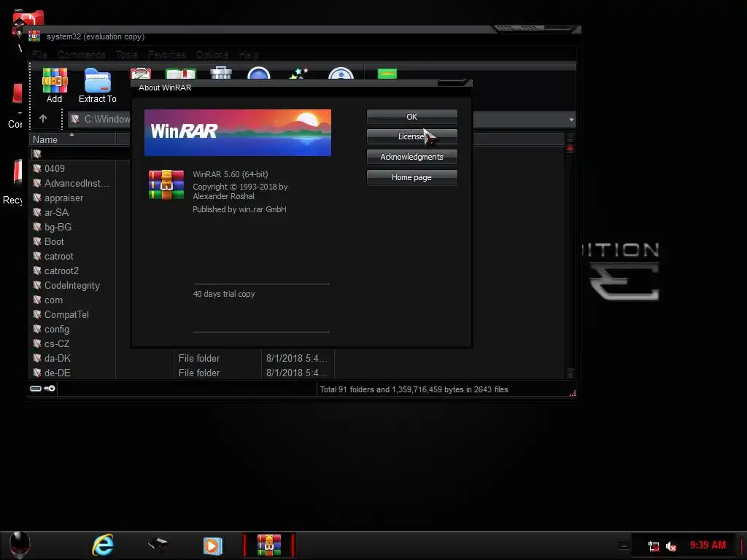Screen dimensions: 747x560
Task: Go up one folder level arrow
Action: click(x=43, y=119)
